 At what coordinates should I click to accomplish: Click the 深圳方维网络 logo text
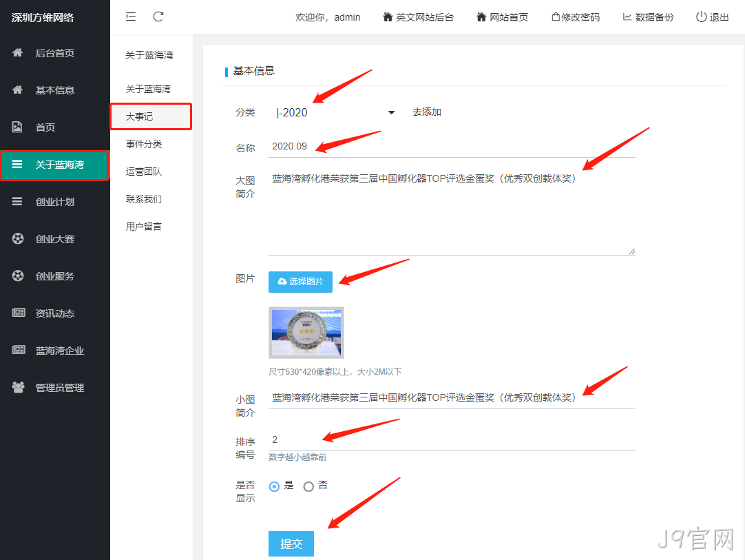[x=42, y=18]
